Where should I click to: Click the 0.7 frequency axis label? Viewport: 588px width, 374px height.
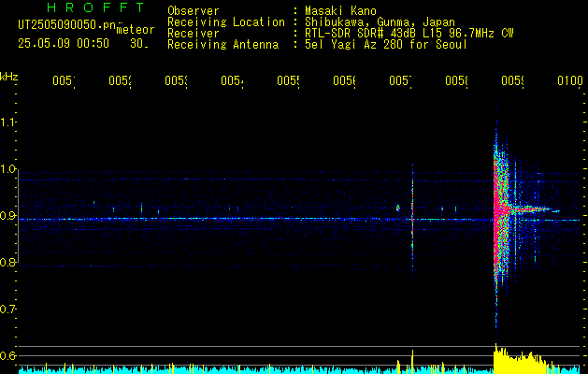(7, 309)
